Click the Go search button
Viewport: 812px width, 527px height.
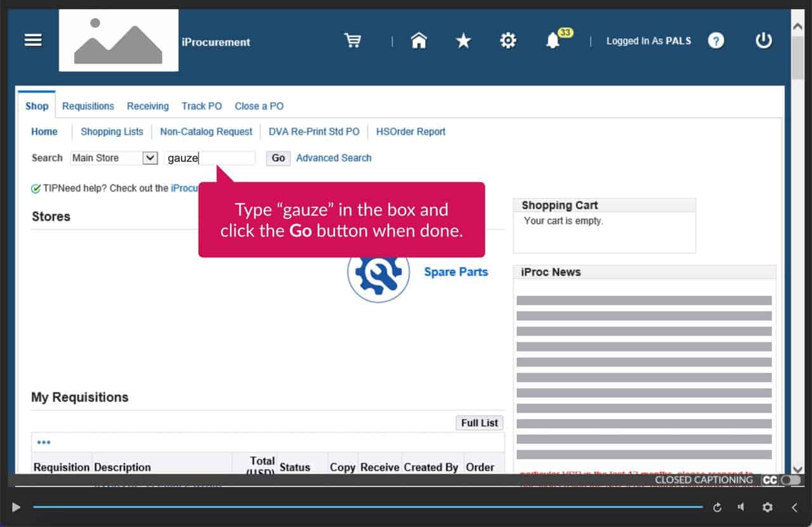click(278, 158)
